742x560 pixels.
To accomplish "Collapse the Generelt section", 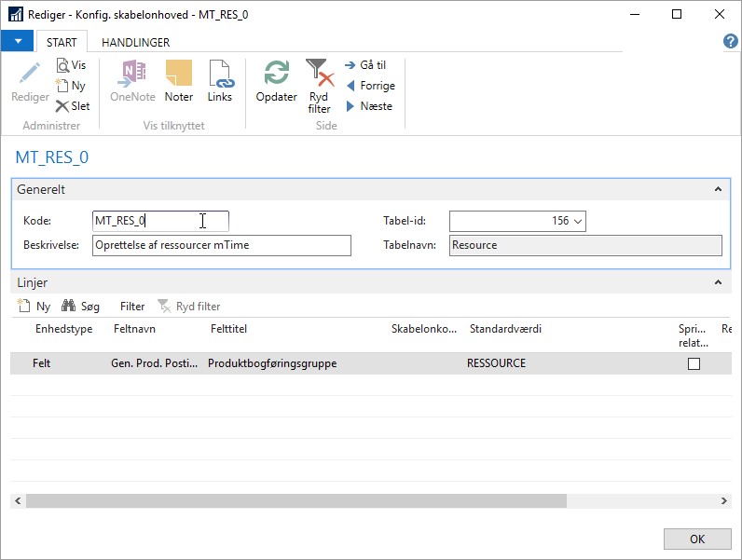I will tap(718, 189).
